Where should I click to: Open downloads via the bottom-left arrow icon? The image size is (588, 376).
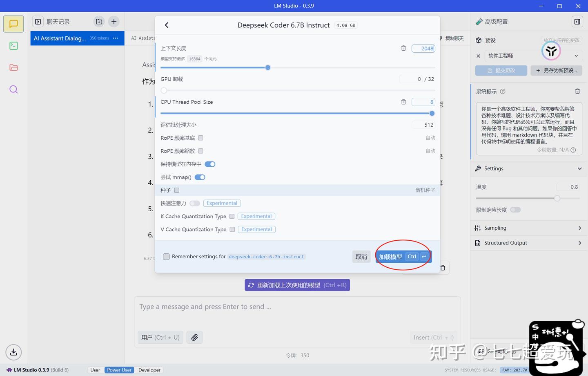[13, 352]
